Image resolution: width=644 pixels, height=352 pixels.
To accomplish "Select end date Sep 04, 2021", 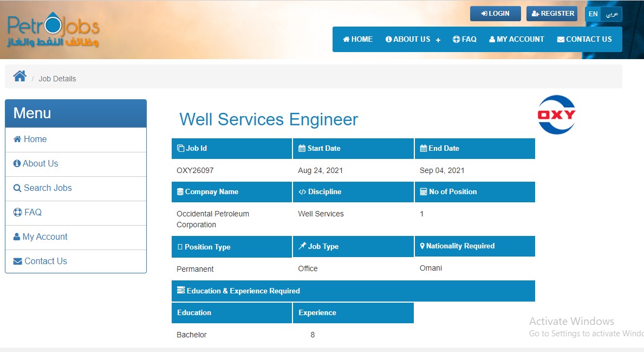I will point(442,171).
